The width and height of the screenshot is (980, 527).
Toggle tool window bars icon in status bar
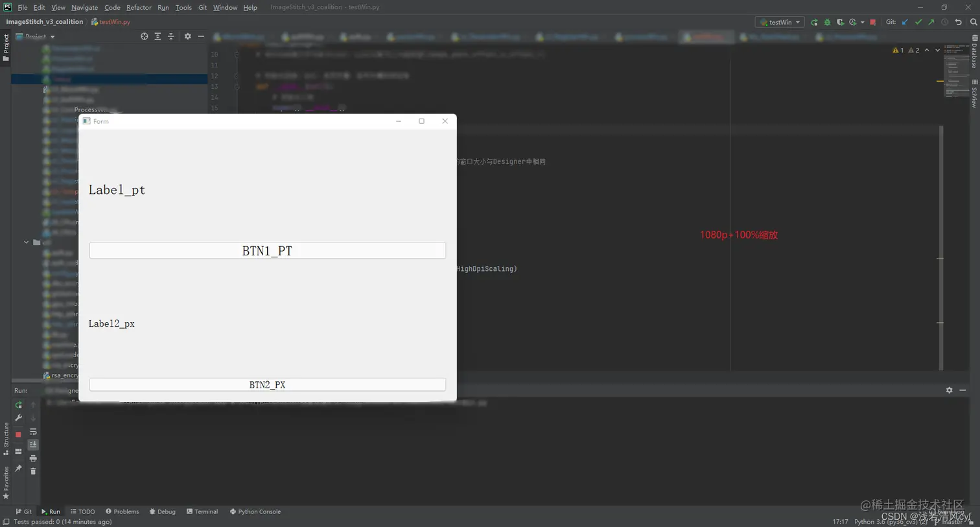click(6, 522)
